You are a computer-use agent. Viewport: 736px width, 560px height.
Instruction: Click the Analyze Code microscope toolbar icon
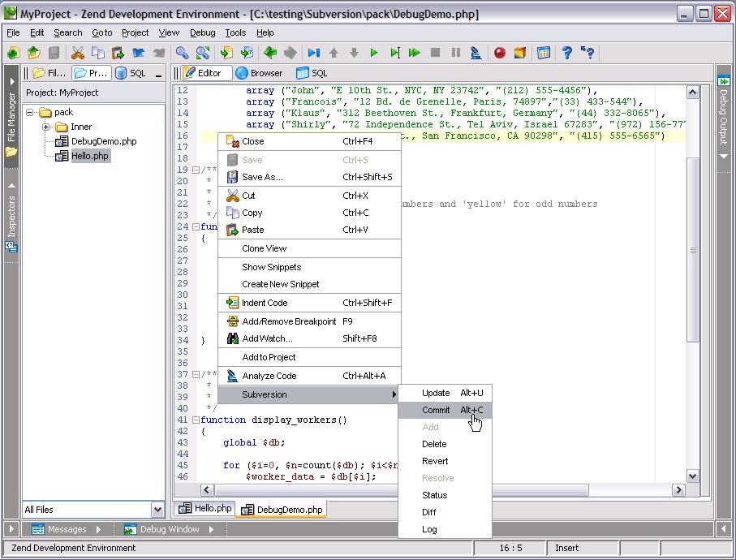click(476, 53)
